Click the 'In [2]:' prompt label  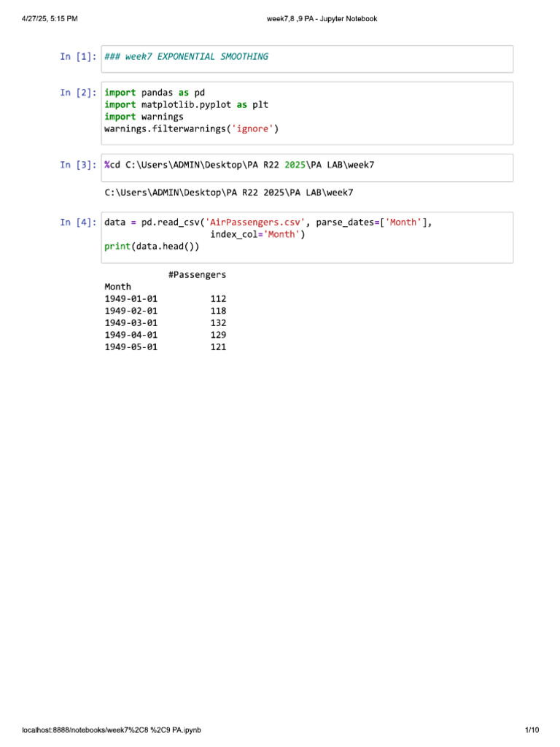(78, 93)
